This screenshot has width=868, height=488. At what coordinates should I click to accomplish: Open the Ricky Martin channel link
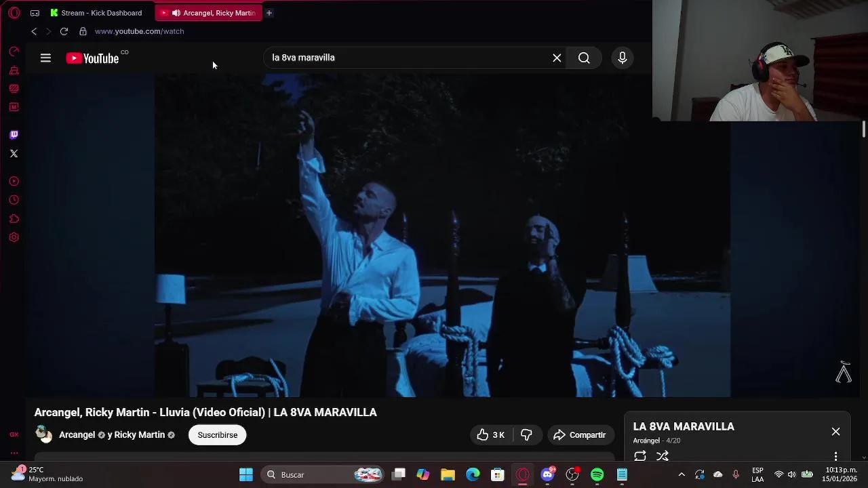click(139, 434)
